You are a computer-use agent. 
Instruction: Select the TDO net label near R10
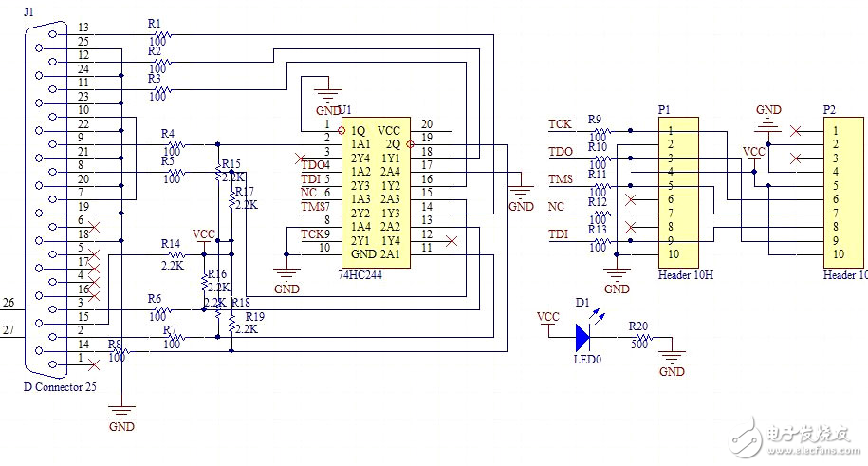coord(559,152)
